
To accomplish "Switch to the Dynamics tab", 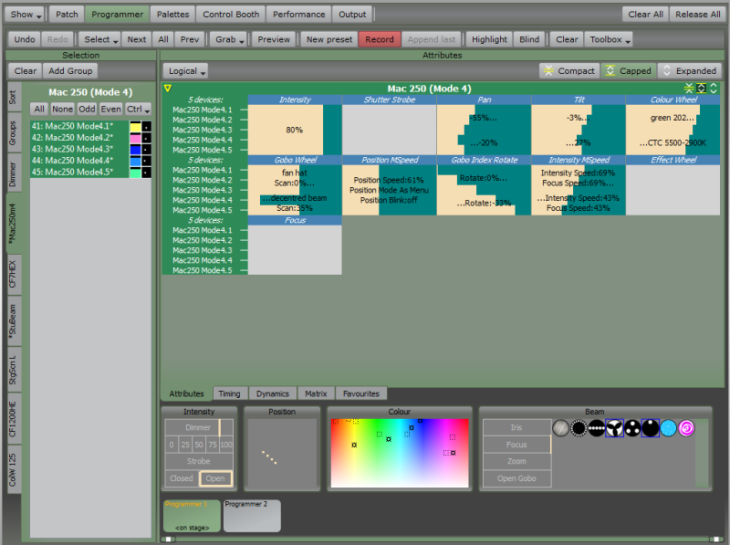I will coord(272,394).
